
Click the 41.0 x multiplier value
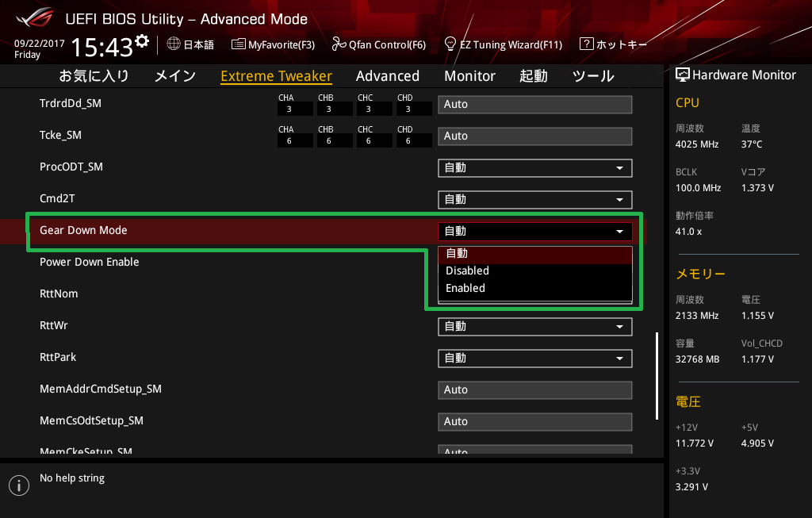coord(689,232)
